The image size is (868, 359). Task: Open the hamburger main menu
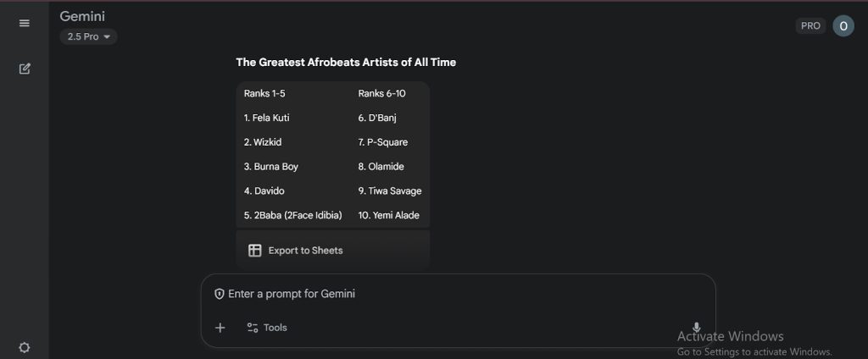pos(25,23)
